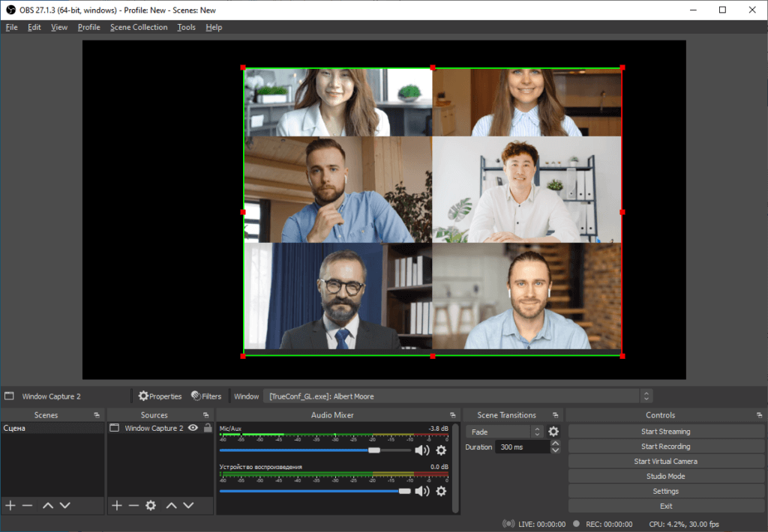
Task: Adjust the Mic/Aux volume slider
Action: (375, 450)
